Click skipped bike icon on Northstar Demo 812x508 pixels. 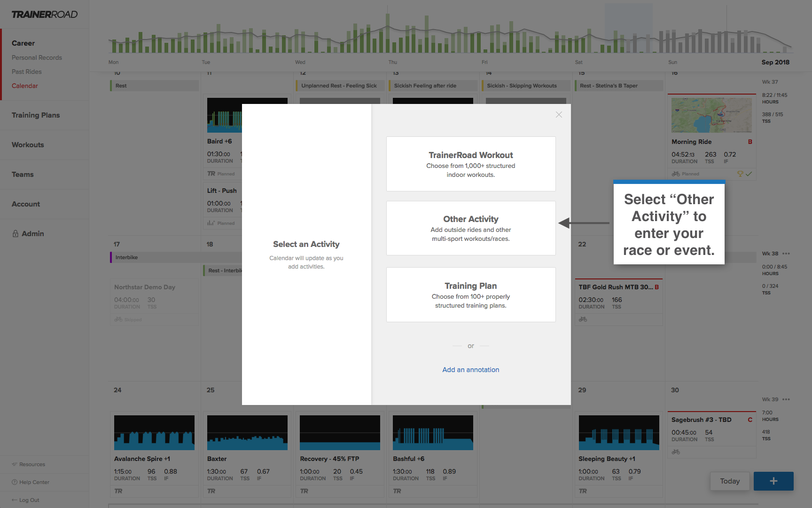click(118, 319)
